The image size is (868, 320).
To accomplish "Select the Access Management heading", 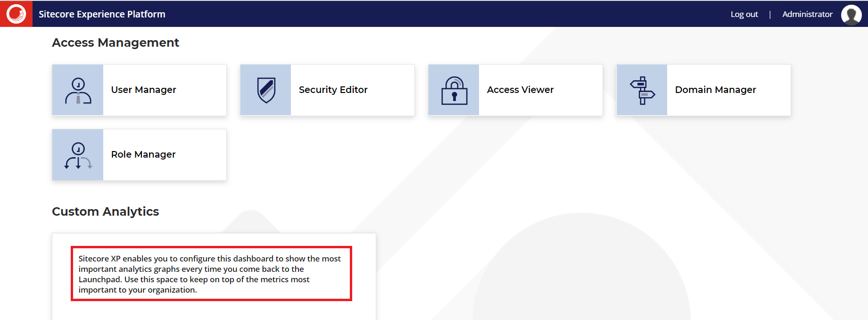I will click(x=116, y=42).
